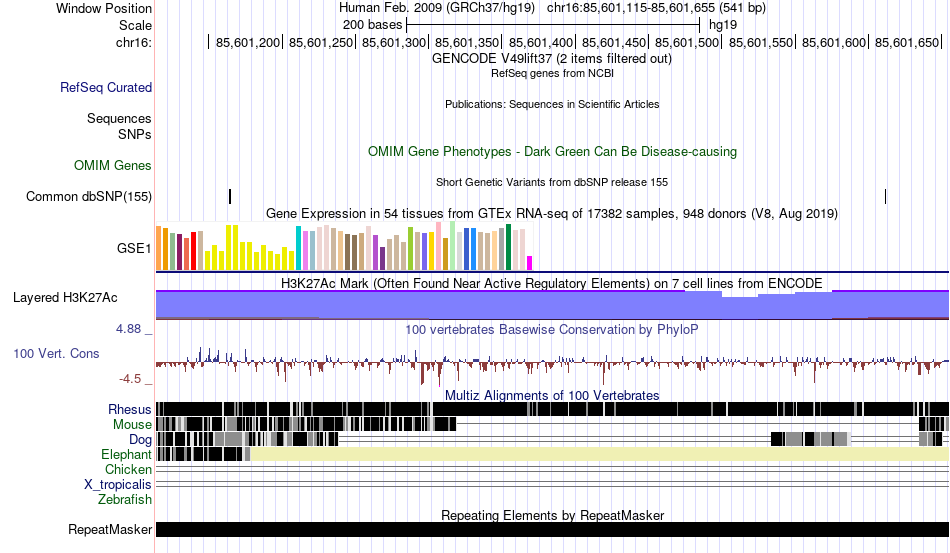Viewport: 950px width, 553px height.
Task: Click the 85,601,200 ruler position
Action: 248,42
